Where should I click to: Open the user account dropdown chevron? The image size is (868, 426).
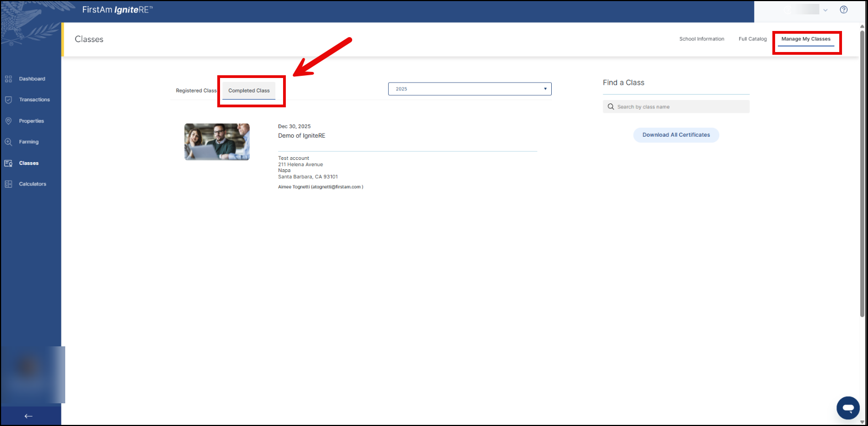[x=825, y=10]
